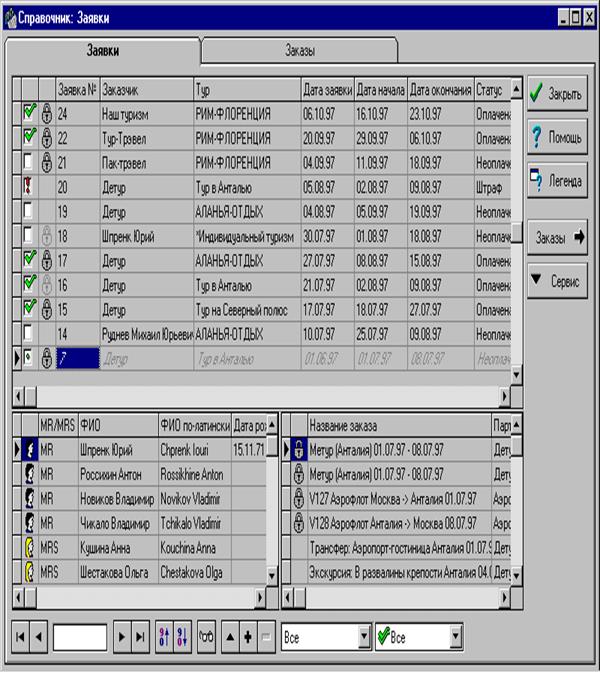Click the glasses search icon

pos(209,635)
